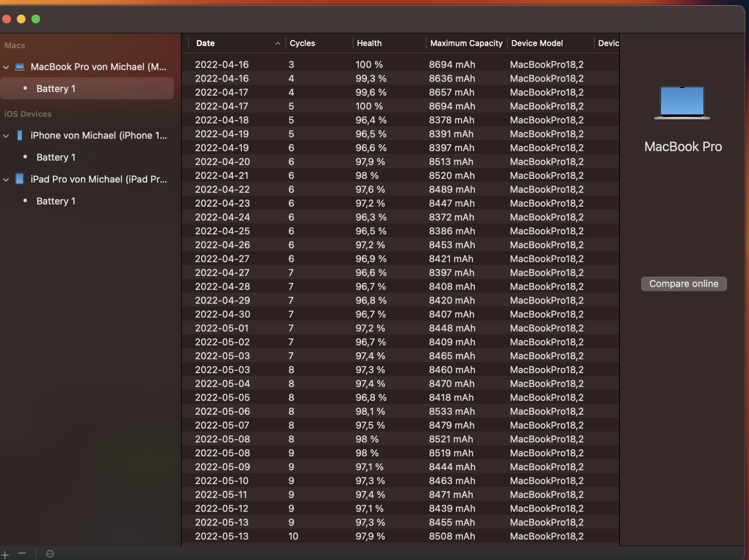Select Battery 1 under iPad Pro von Michael
749x560 pixels.
(x=56, y=201)
